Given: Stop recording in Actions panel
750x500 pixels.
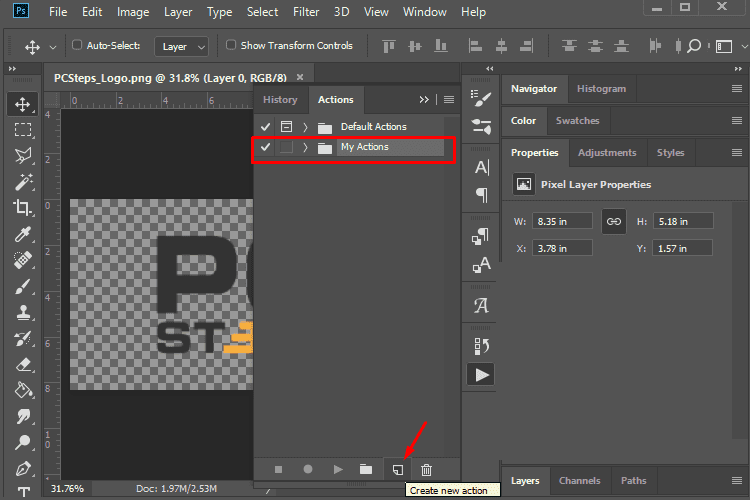Looking at the screenshot, I should pos(278,470).
